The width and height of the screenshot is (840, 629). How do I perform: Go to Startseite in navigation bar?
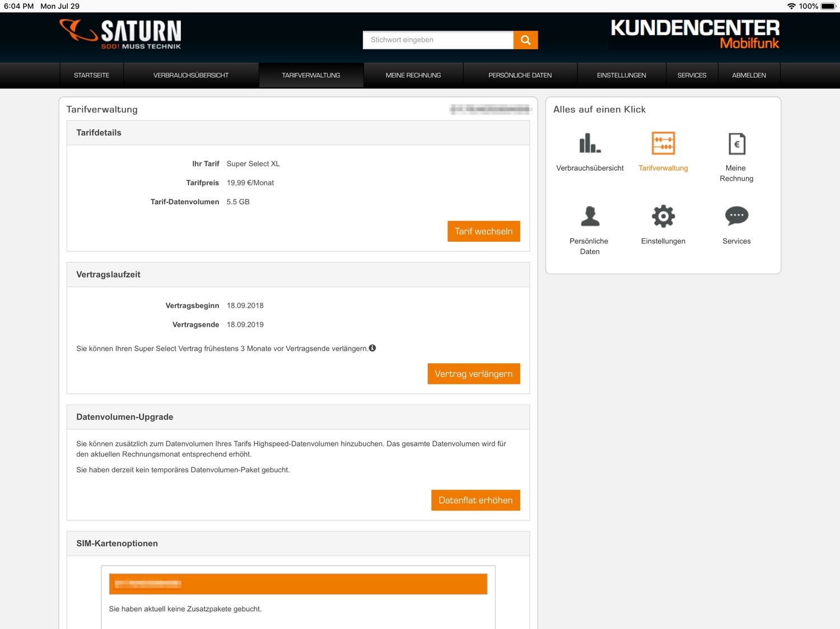pyautogui.click(x=92, y=76)
